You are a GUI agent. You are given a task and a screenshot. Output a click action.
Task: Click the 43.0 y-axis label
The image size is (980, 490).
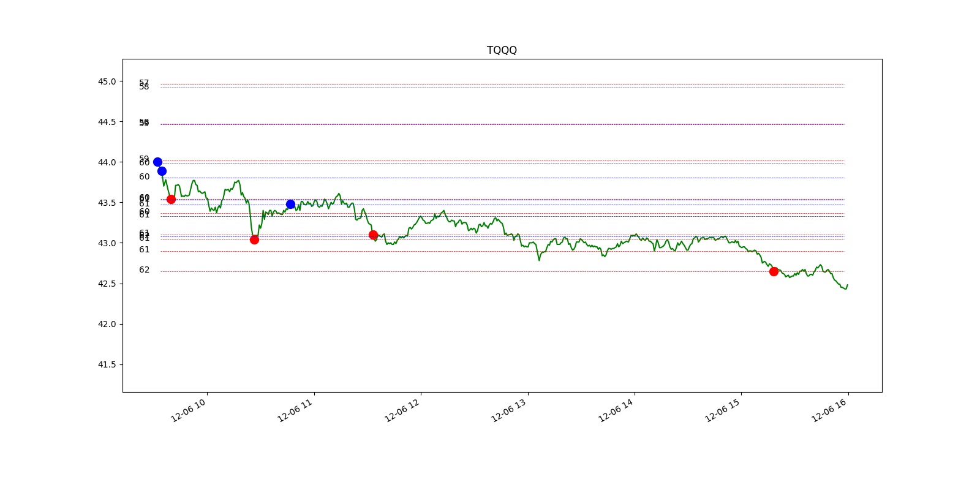pos(107,243)
